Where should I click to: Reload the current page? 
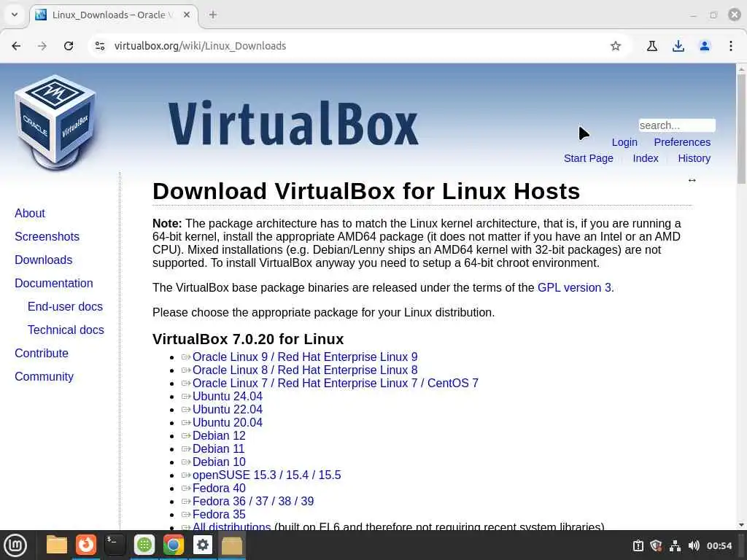69,46
